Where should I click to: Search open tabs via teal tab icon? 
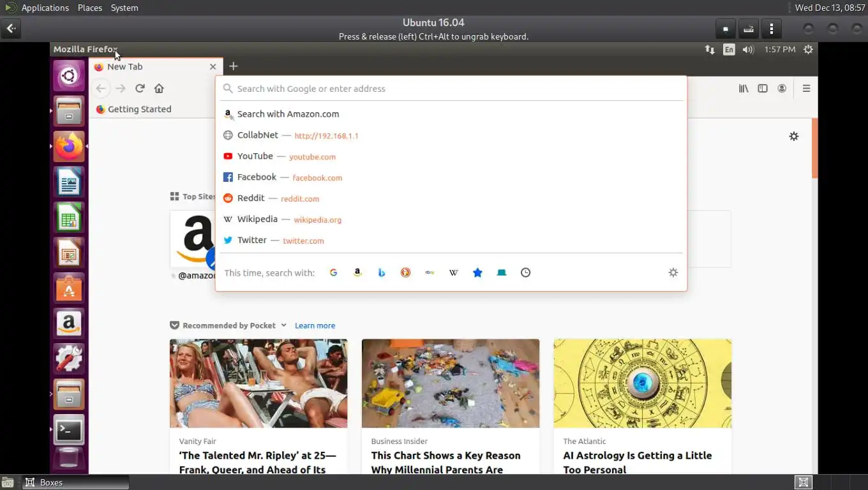click(x=502, y=272)
